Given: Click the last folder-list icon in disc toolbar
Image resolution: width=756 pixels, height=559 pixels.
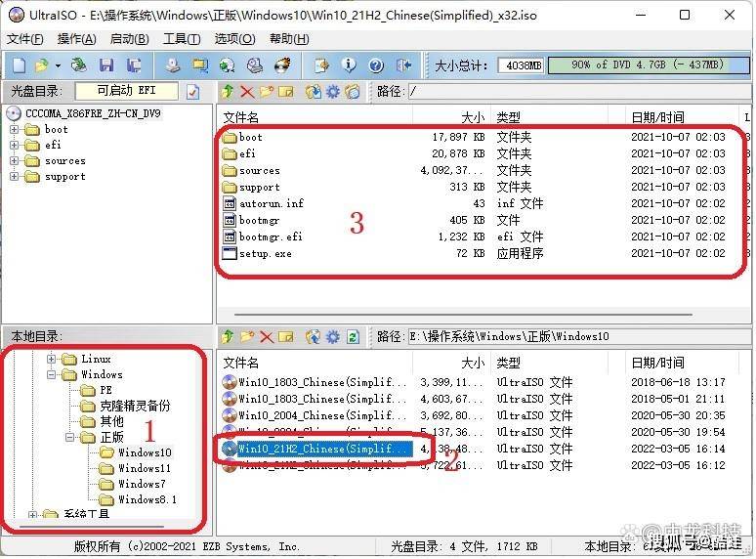Looking at the screenshot, I should pyautogui.click(x=353, y=91).
